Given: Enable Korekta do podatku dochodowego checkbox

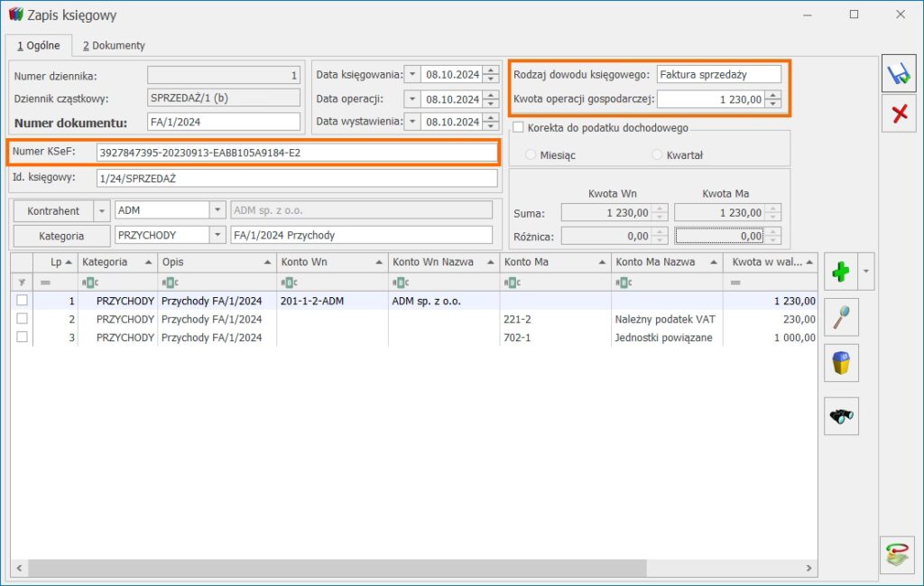Looking at the screenshot, I should tap(518, 128).
